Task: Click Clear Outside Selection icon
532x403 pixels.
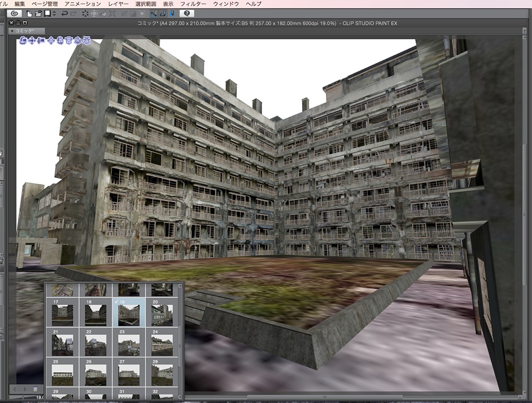Action: [94, 14]
